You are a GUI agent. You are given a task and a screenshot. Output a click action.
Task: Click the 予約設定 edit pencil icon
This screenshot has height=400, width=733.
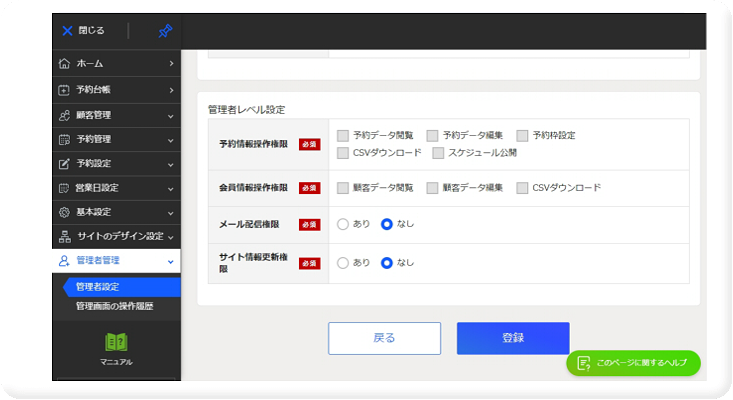65,163
